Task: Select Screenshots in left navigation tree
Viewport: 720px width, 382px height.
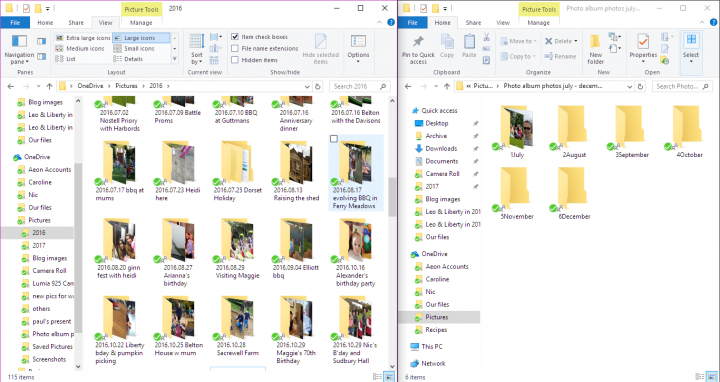Action: point(49,359)
